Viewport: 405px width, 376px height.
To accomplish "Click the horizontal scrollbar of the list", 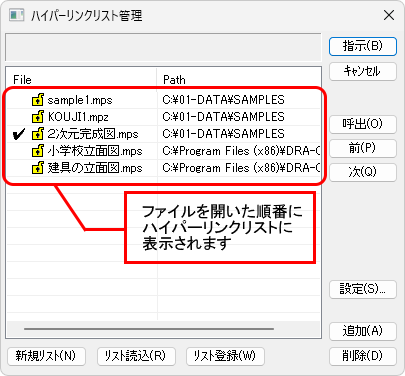I will 149,329.
